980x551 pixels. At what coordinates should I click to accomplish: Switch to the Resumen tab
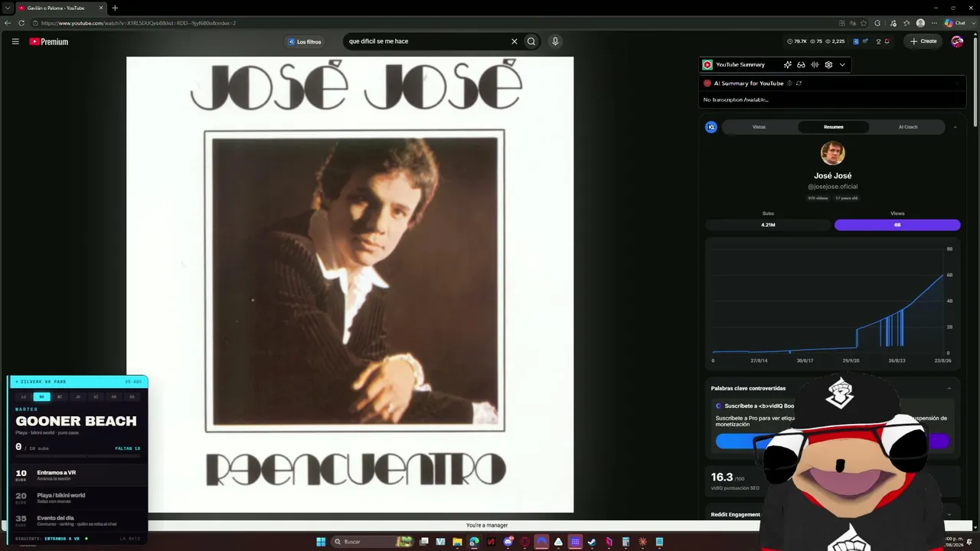[833, 127]
